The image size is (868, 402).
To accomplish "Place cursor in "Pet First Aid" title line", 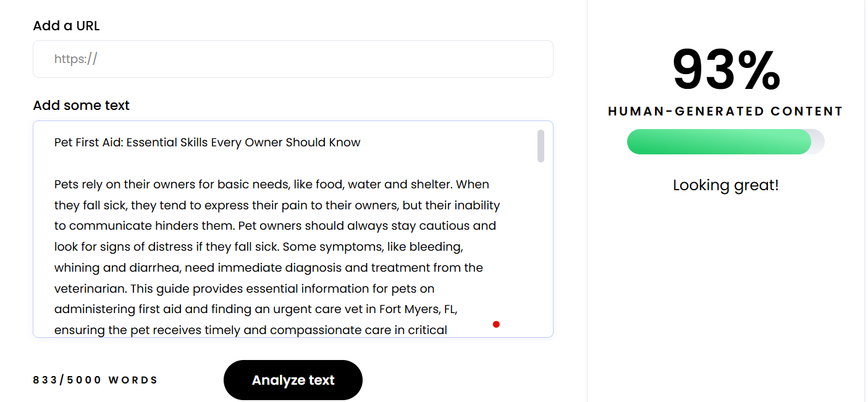I will (207, 143).
